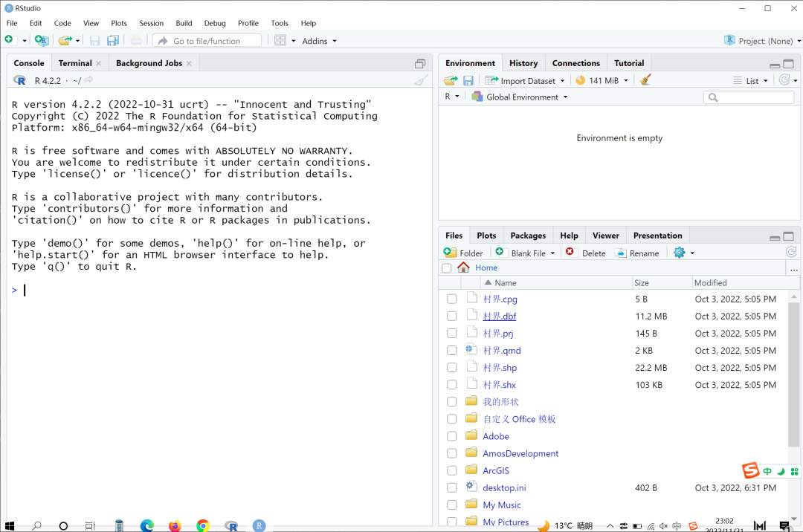803x532 pixels.
Task: Maximize the Environment pane
Action: coord(789,64)
